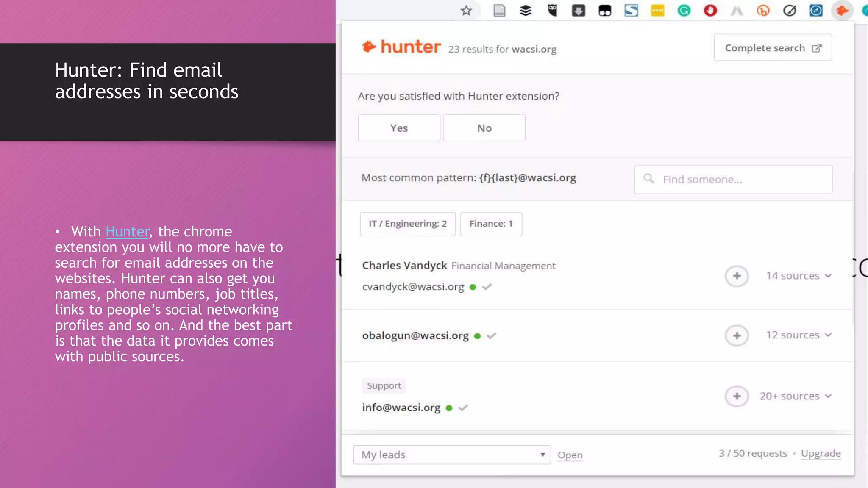Image resolution: width=868 pixels, height=488 pixels.
Task: Open the blue compass extension icon
Action: click(x=816, y=11)
